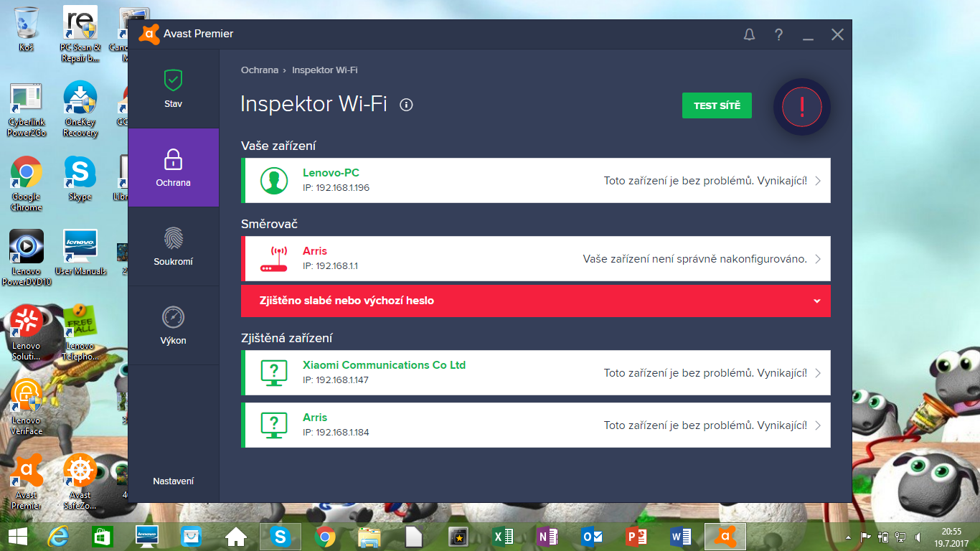980x551 pixels.
Task: Click IP address 192.168.1.147
Action: [336, 380]
